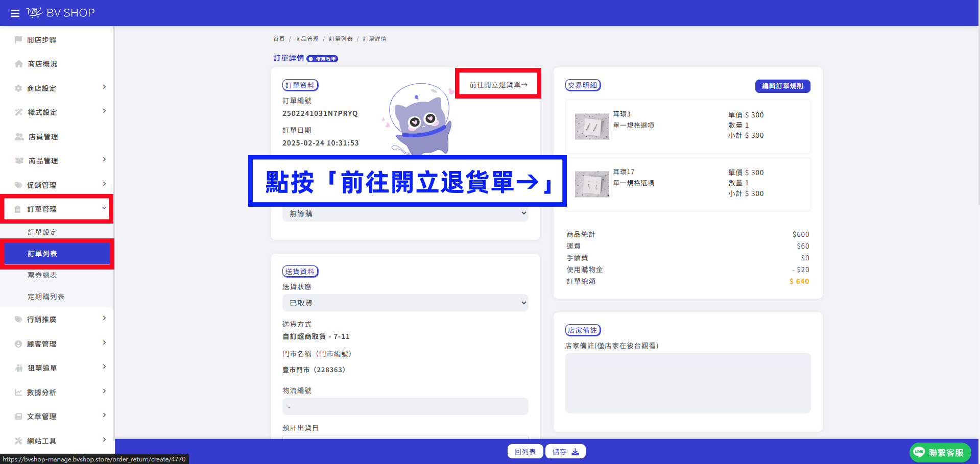Click the 耳環17 product thumbnail
The width and height of the screenshot is (980, 464).
click(x=592, y=184)
